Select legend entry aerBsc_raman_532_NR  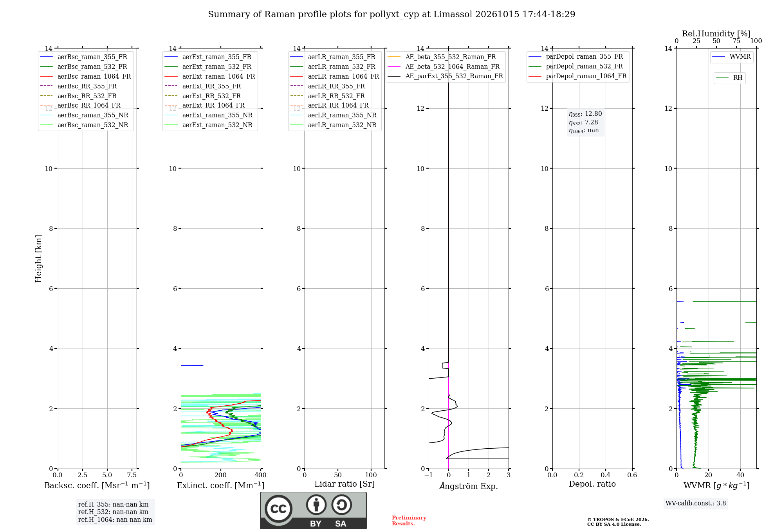click(x=85, y=125)
